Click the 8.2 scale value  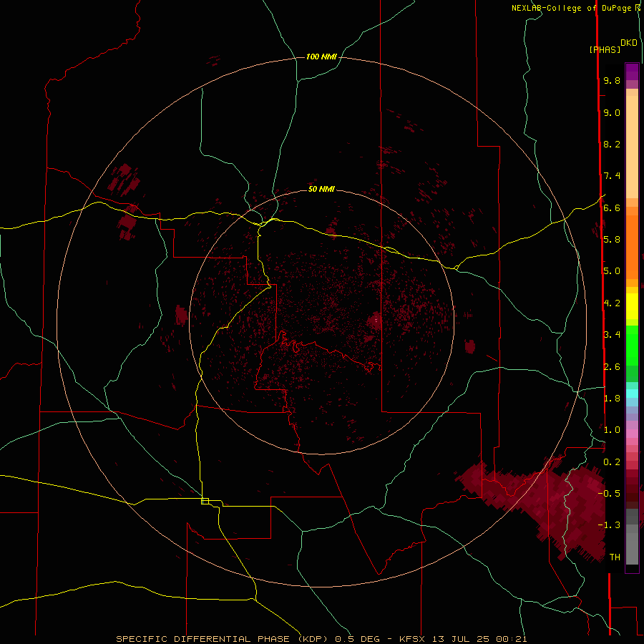(612, 144)
